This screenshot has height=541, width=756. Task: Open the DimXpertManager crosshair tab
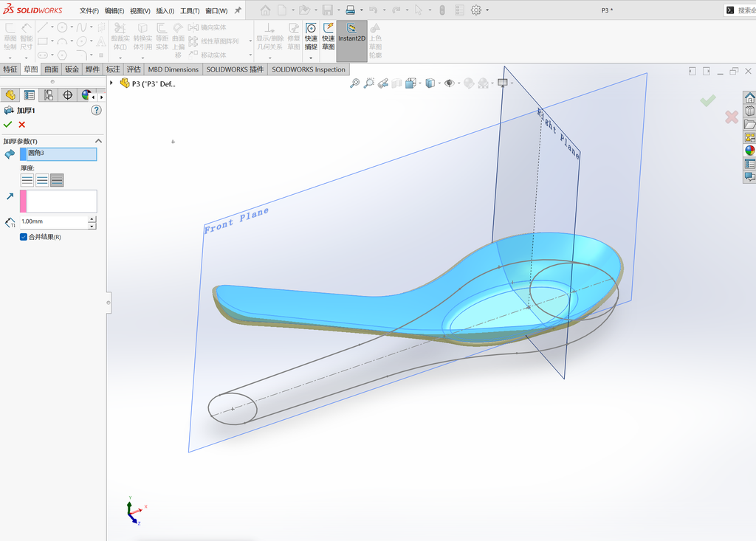(x=67, y=95)
